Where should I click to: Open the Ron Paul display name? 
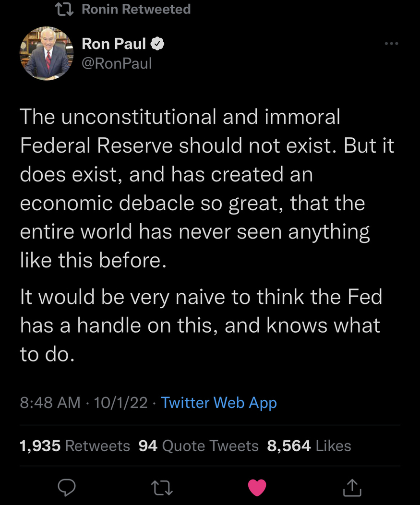click(114, 44)
